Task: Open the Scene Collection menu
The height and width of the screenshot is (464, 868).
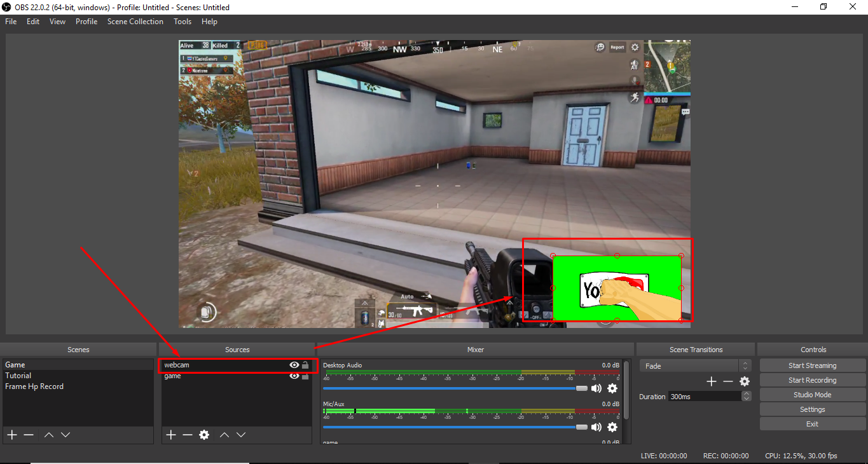Action: click(135, 21)
